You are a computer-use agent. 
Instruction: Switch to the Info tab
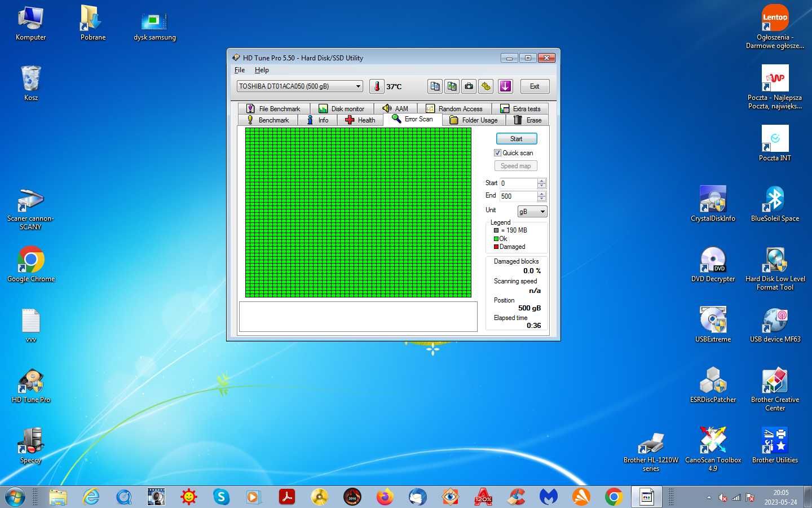click(317, 120)
